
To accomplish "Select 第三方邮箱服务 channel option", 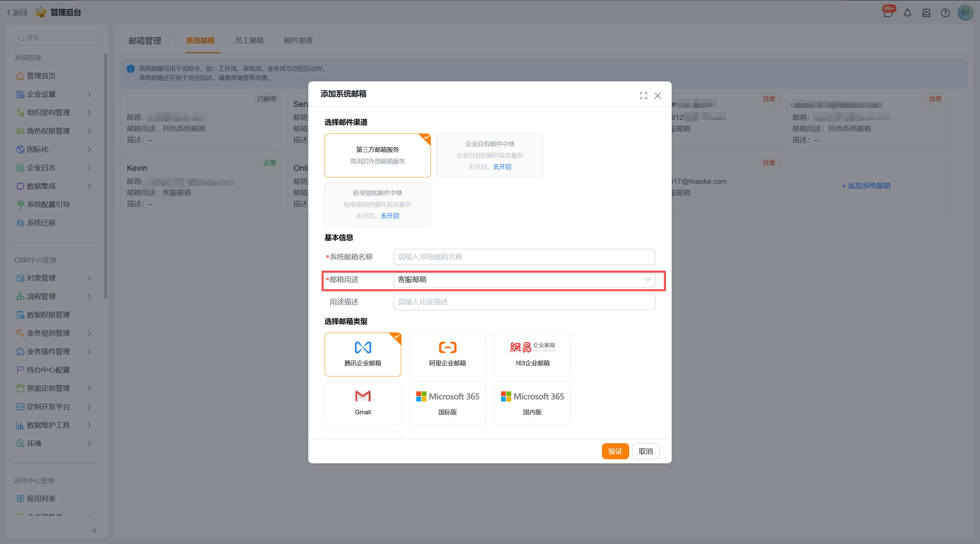I will pos(377,155).
